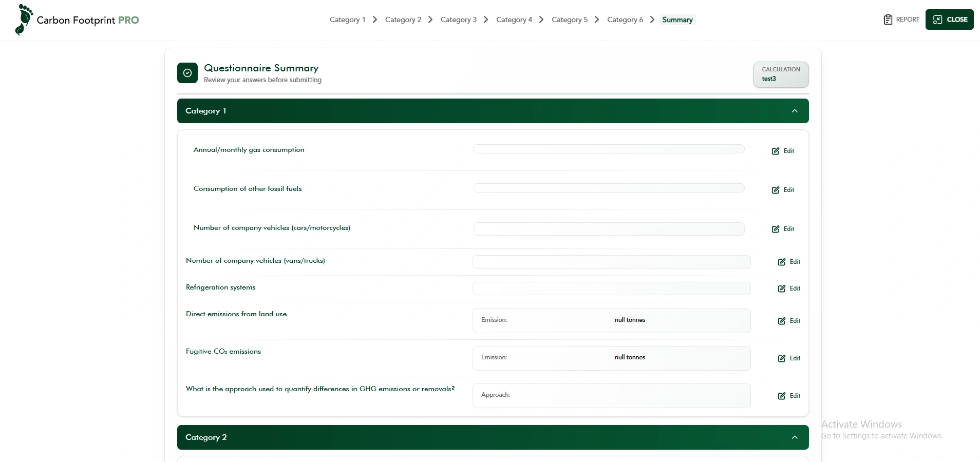
Task: Click the Carbon Footprint PRO footprint logo
Action: (24, 20)
